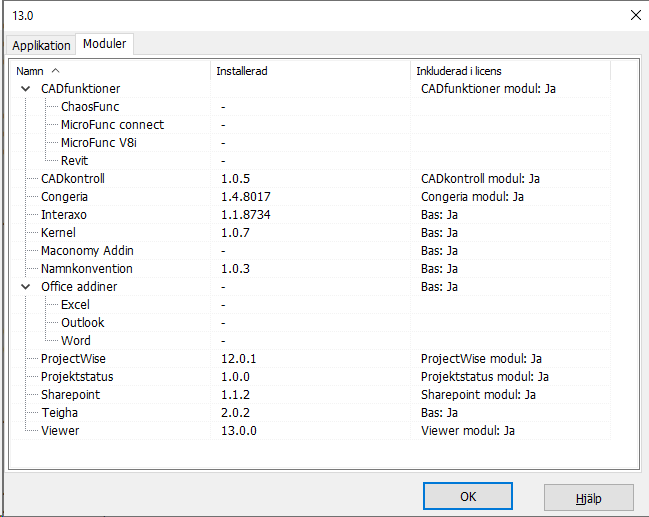Screen dimensions: 649x517
Task: Select the ProjectWise module row
Action: 310,359
